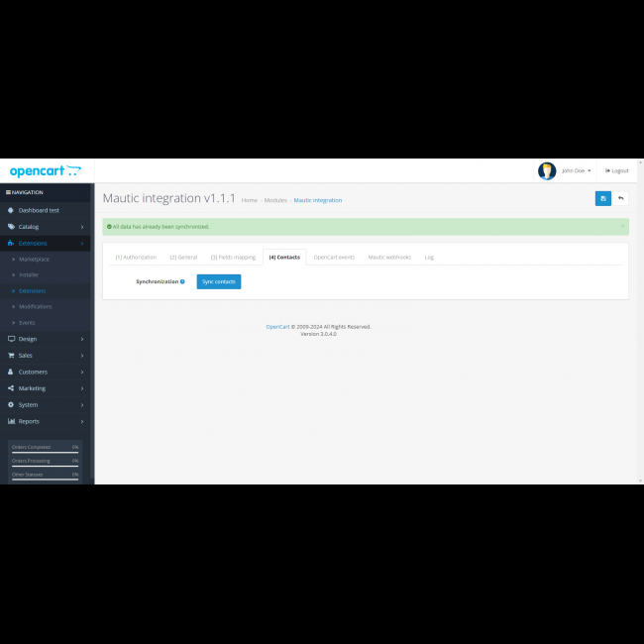This screenshot has width=644, height=644.
Task: Click John Doe's profile avatar
Action: [x=547, y=170]
